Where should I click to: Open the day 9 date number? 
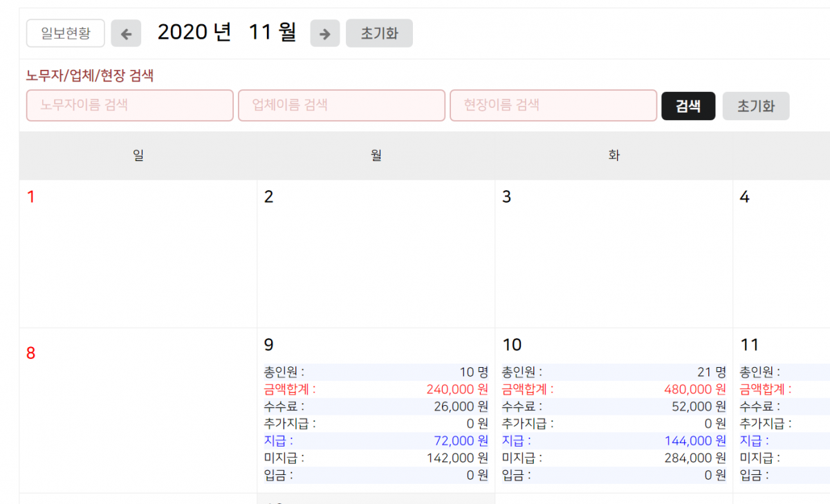pos(269,344)
